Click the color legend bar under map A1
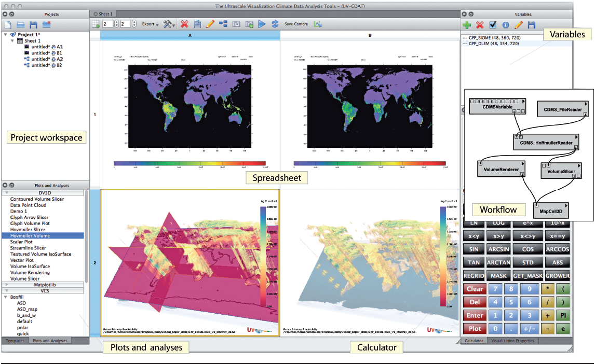The height and width of the screenshot is (364, 595). coord(190,163)
